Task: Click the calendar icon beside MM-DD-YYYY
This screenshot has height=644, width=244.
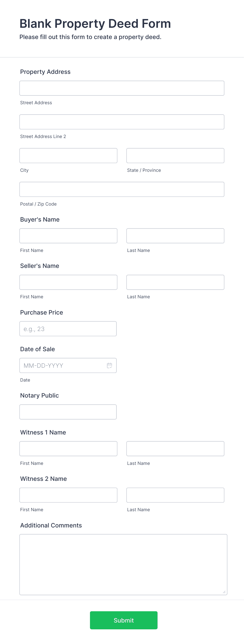Action: 109,365
